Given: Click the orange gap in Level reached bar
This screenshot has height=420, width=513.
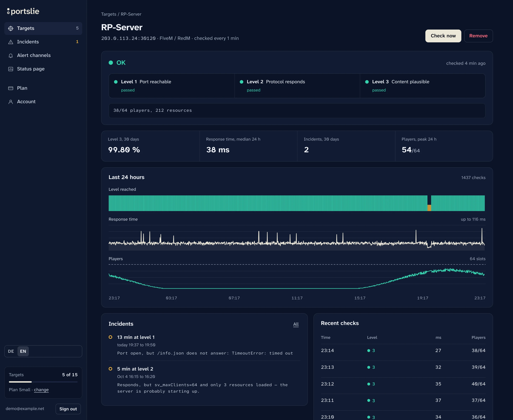Looking at the screenshot, I should (429, 208).
